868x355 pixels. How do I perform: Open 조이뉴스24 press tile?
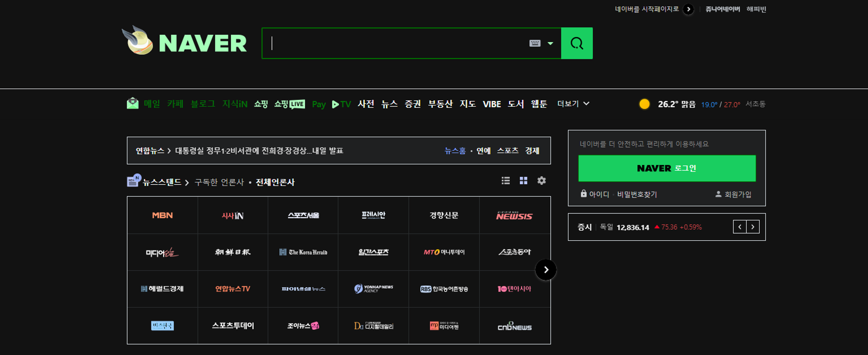(303, 325)
